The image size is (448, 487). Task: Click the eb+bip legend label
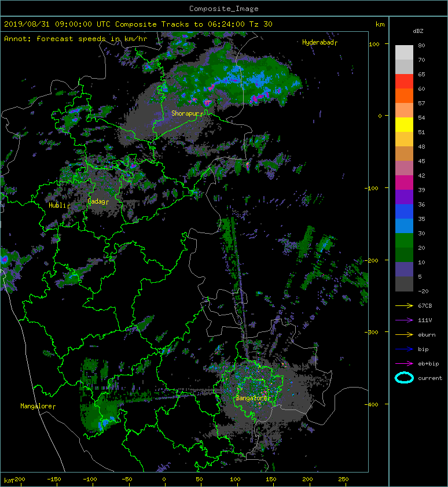tap(428, 364)
